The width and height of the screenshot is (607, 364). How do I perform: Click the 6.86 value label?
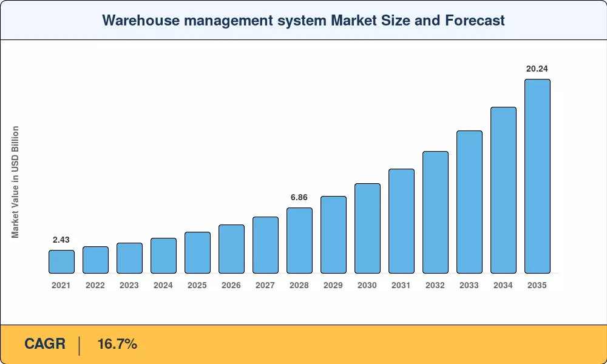299,197
